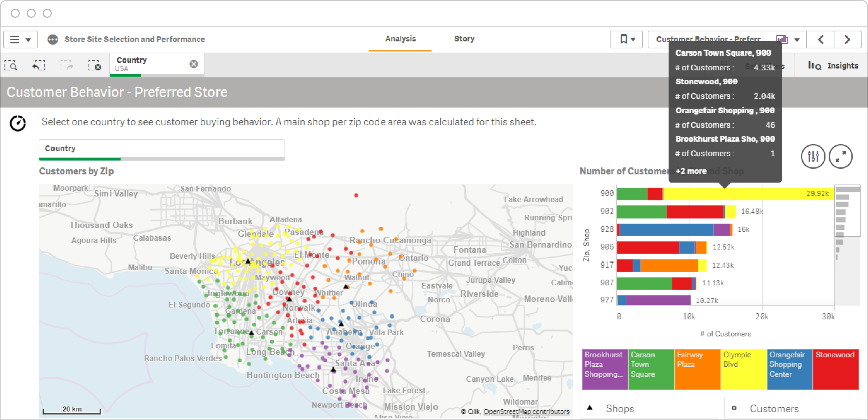This screenshot has width=868, height=420.
Task: Show the '+2 more' tooltip entries
Action: click(691, 171)
